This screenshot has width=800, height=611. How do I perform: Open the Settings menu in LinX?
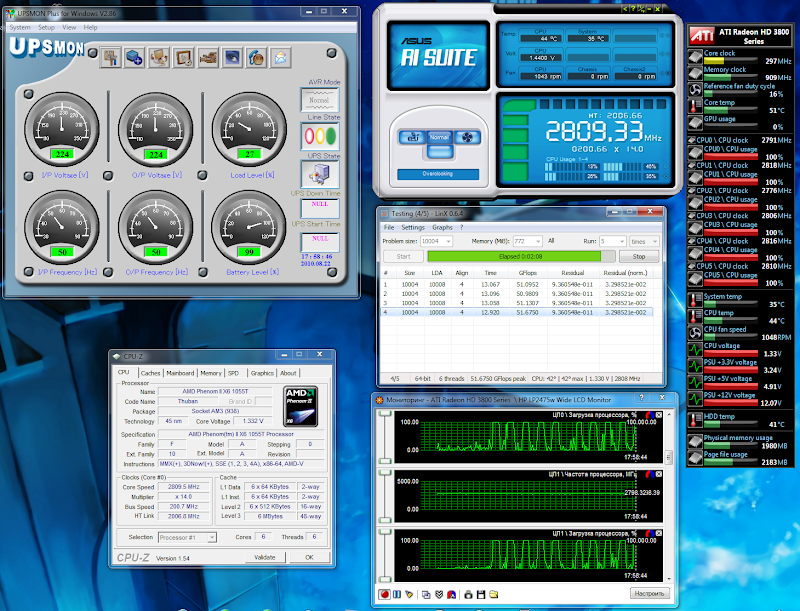tap(413, 227)
